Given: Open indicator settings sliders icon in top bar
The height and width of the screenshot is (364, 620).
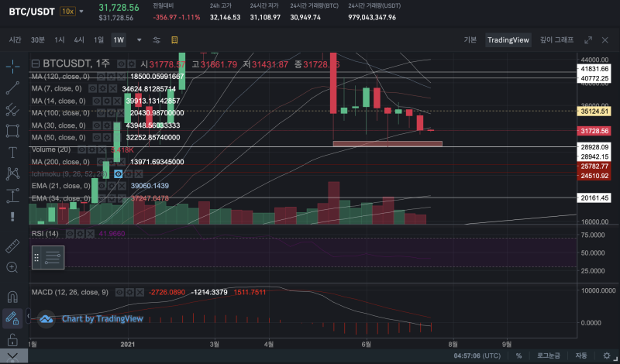Looking at the screenshot, I should click(x=157, y=40).
